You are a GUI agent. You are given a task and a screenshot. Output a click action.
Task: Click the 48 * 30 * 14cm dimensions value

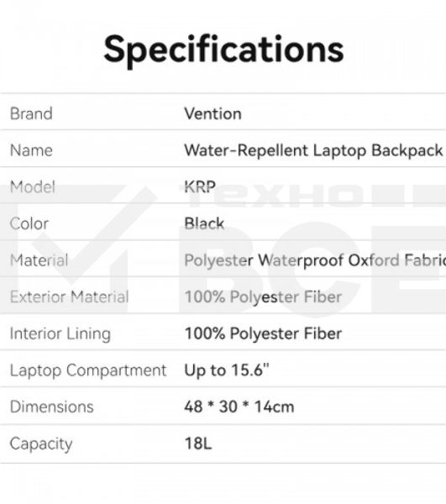tap(239, 407)
